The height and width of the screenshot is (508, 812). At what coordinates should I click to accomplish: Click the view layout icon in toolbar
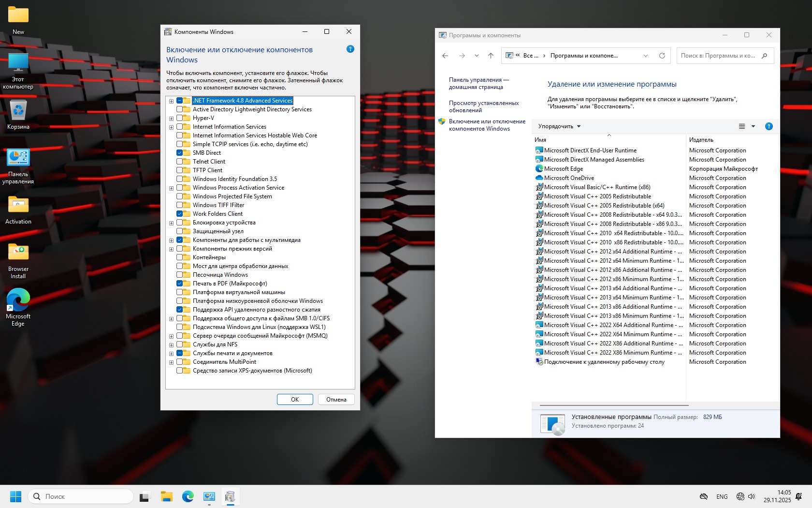[x=742, y=126]
